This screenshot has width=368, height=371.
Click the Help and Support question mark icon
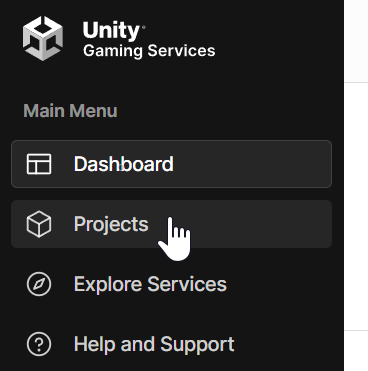click(39, 344)
